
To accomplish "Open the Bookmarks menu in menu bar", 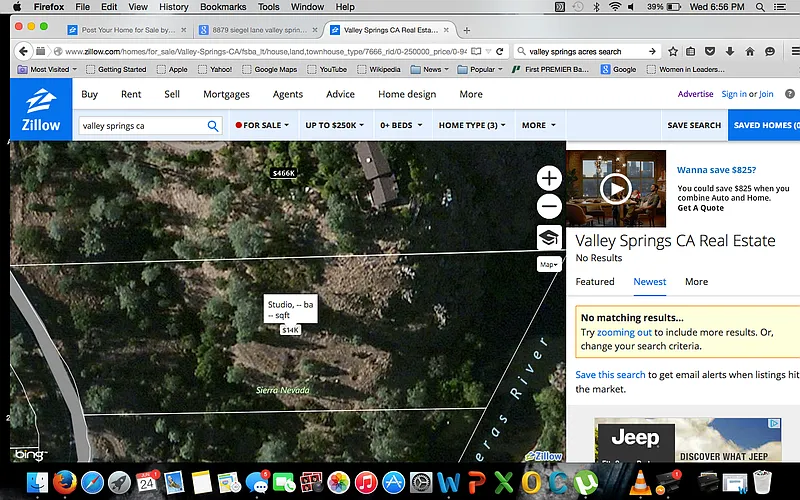I will click(223, 7).
